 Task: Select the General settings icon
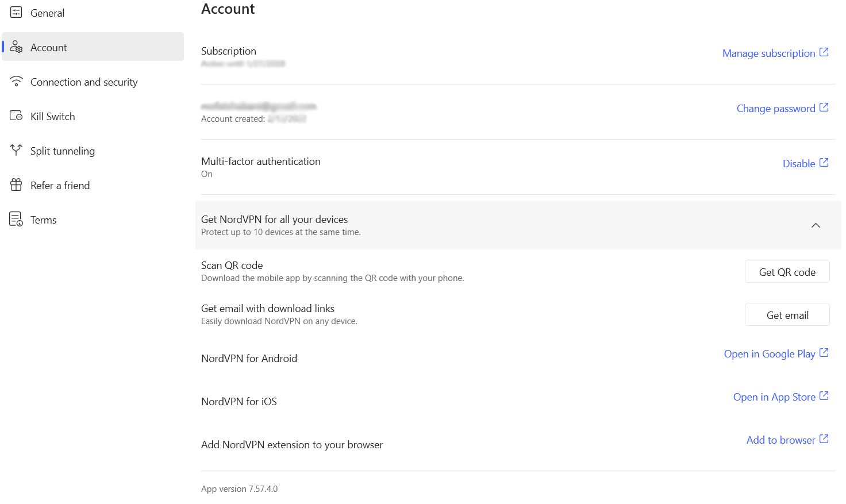[x=16, y=12]
